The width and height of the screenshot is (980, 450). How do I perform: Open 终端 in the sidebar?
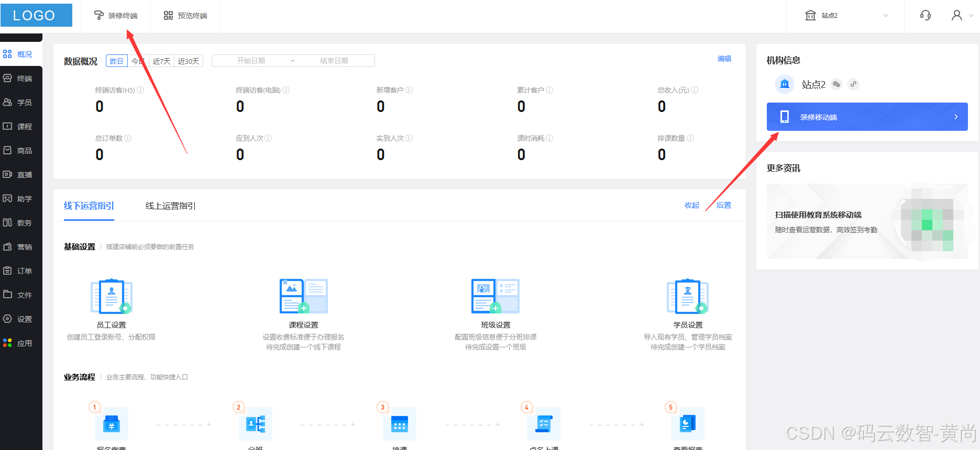(x=21, y=78)
